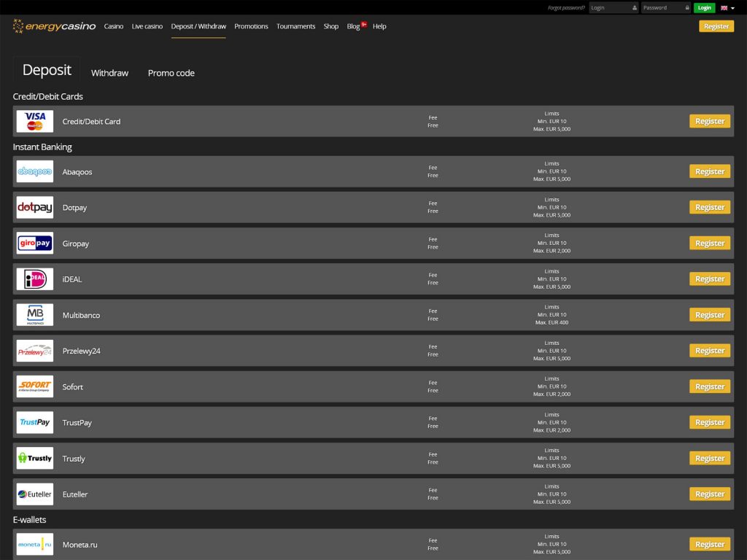Screen dimensions: 747x560
Task: Click Register in the Giropay row
Action: click(709, 243)
